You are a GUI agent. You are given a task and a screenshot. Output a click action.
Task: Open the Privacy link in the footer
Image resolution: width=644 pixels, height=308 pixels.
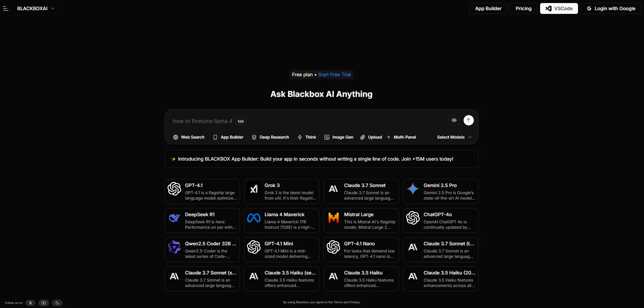(354, 302)
